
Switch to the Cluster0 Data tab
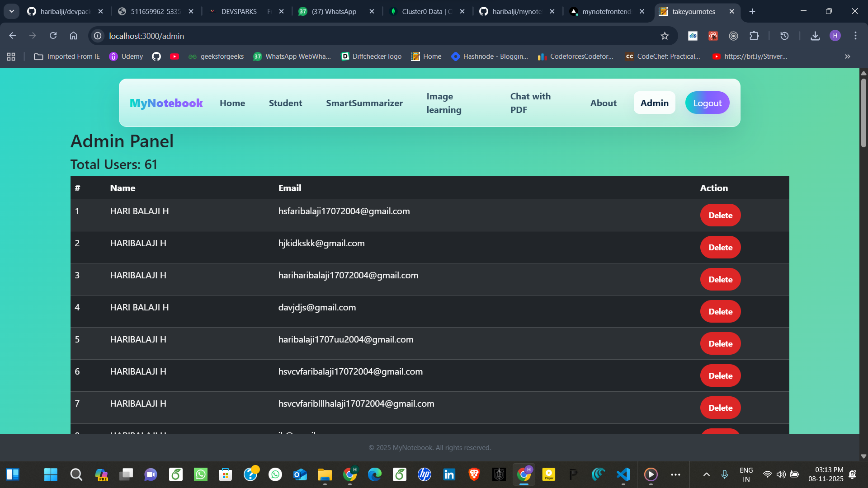(425, 11)
